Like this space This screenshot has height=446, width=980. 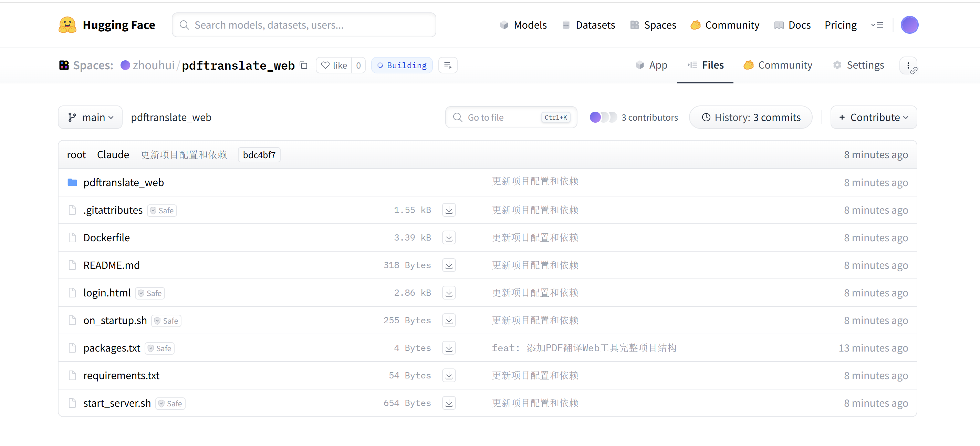tap(334, 65)
